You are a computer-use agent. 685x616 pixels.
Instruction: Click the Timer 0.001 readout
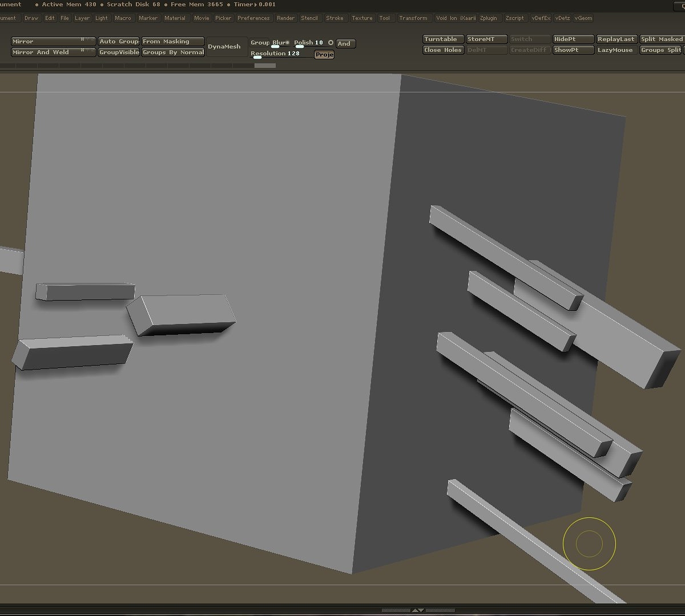click(255, 5)
